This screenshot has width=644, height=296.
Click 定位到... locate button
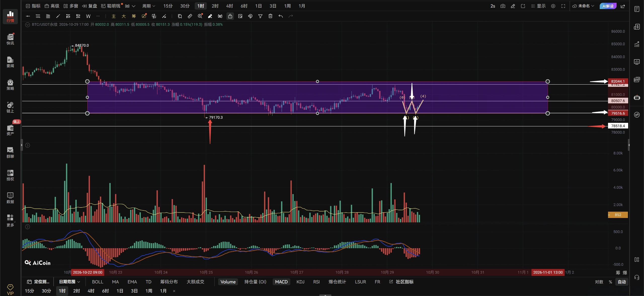click(x=38, y=282)
